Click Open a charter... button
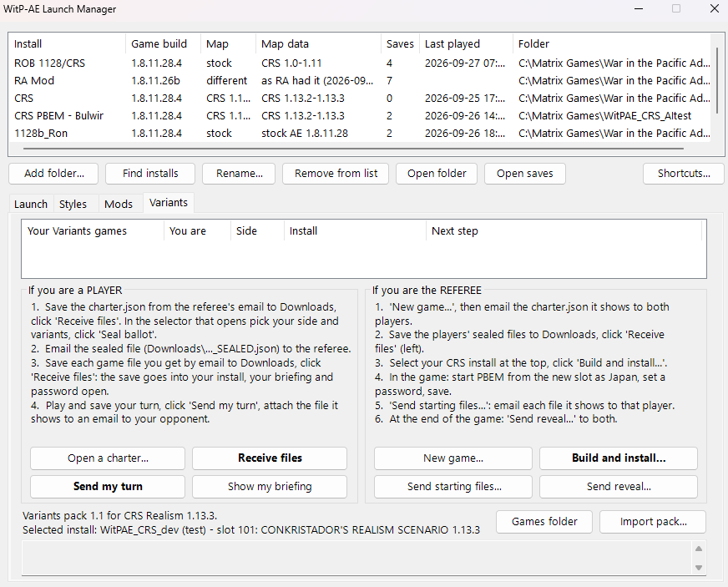The height and width of the screenshot is (587, 728). [x=108, y=458]
